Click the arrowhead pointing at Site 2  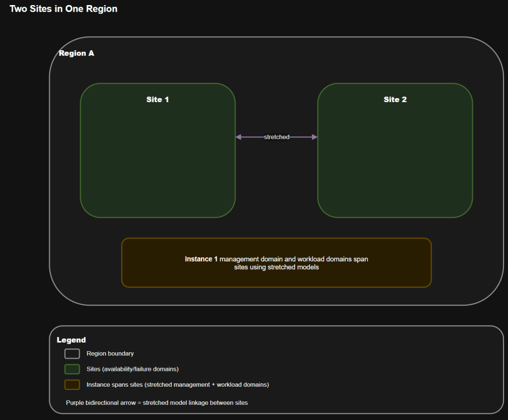point(314,137)
